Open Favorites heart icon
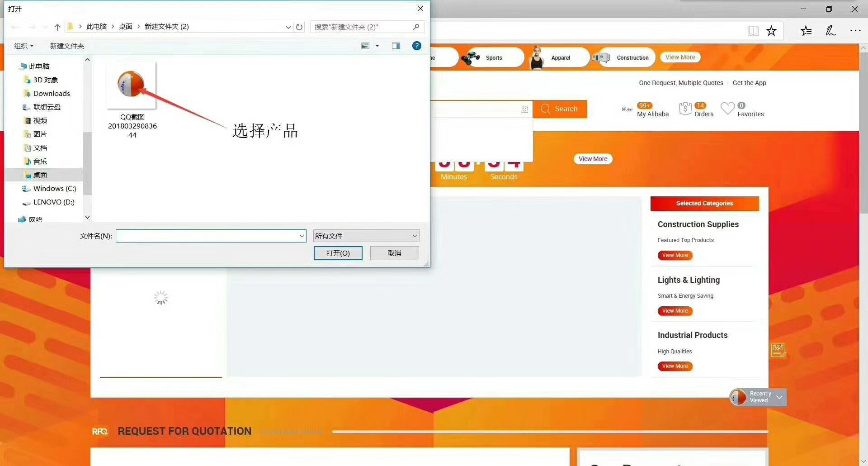Screen dimensions: 868x466 click(x=727, y=109)
